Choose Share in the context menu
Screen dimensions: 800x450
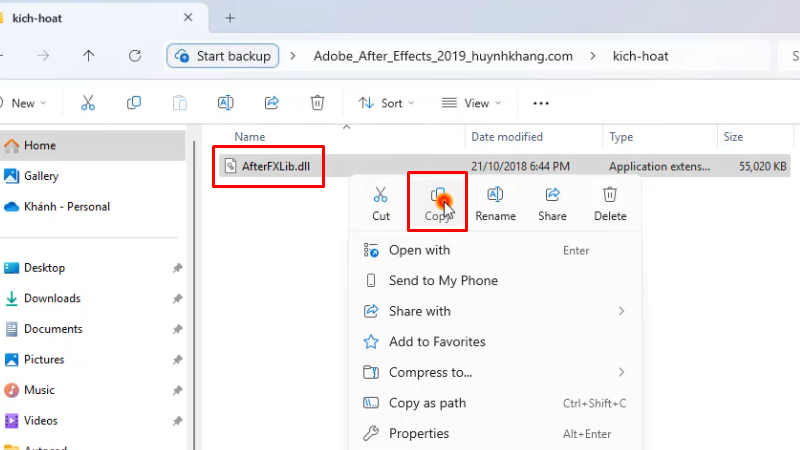coord(553,204)
